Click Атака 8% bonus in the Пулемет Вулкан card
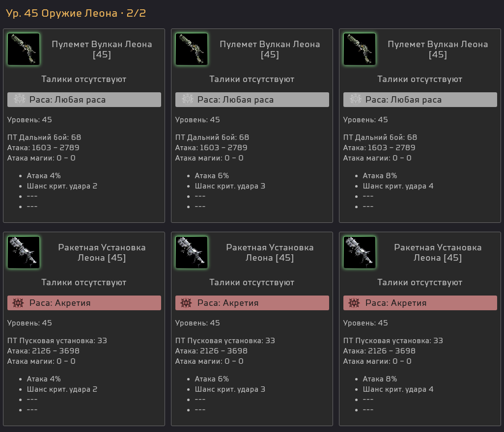Screen dimensions: 504x432 click(x=380, y=176)
